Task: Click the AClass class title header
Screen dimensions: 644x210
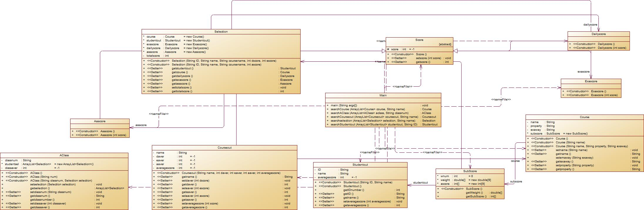Action: coord(64,155)
